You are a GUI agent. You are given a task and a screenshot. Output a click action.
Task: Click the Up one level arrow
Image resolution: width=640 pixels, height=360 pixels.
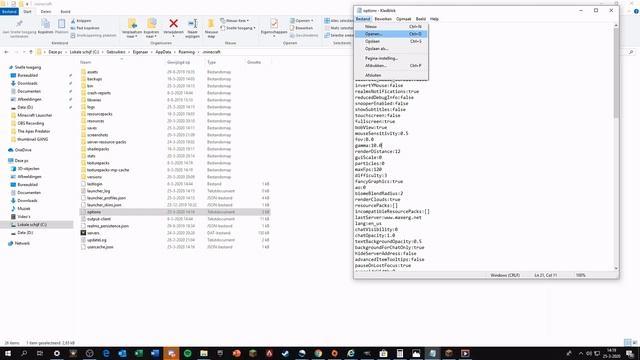click(x=31, y=52)
